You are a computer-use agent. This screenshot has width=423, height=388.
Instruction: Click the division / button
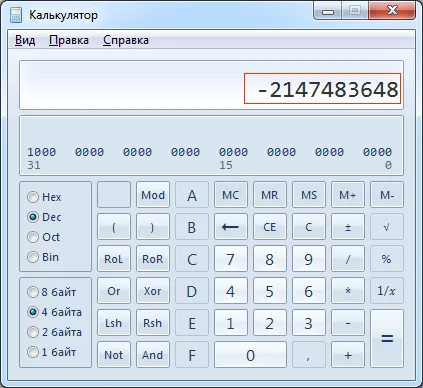tap(348, 259)
